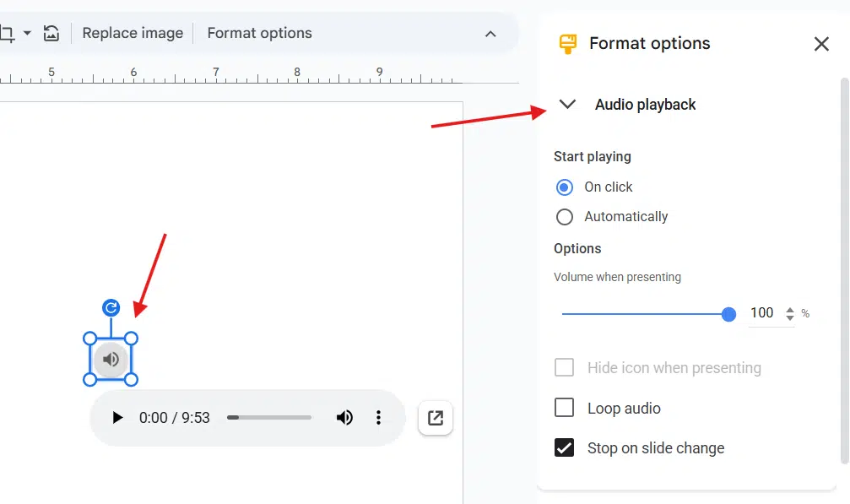The height and width of the screenshot is (504, 850).
Task: Select Format options from the toolbar
Action: [258, 33]
